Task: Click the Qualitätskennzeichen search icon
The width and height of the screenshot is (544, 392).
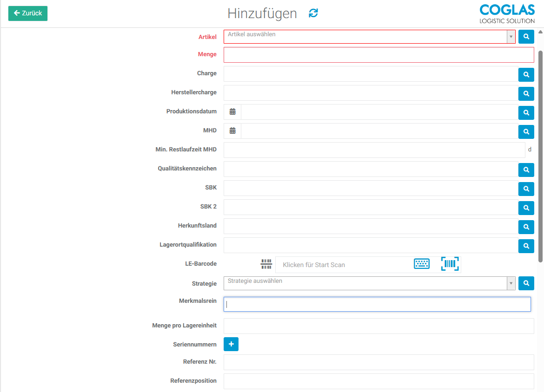Action: tap(526, 170)
